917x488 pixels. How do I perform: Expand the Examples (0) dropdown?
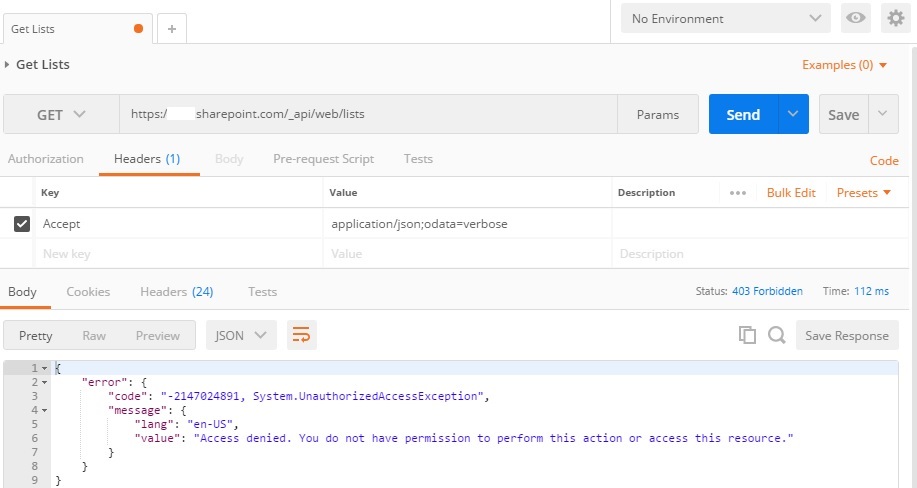pos(844,65)
